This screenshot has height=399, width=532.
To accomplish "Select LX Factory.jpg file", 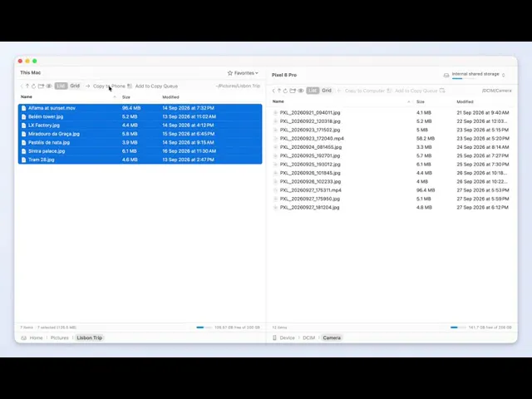I will (140, 126).
